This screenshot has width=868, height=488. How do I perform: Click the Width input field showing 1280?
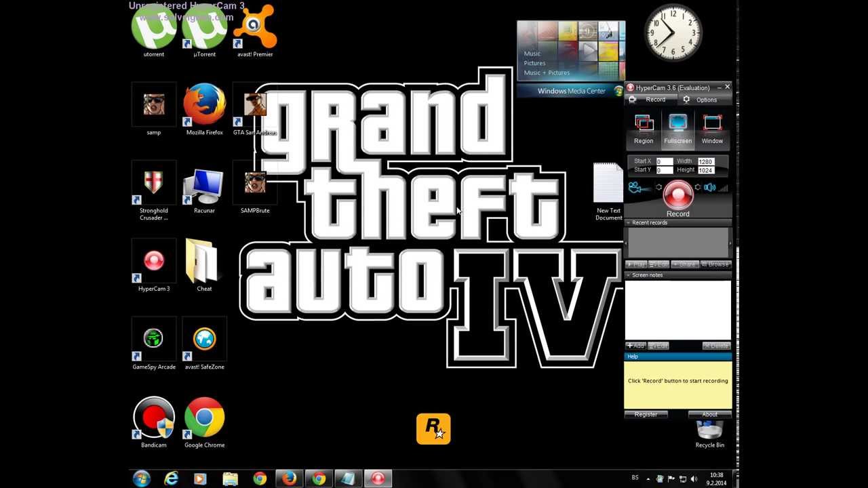(706, 161)
